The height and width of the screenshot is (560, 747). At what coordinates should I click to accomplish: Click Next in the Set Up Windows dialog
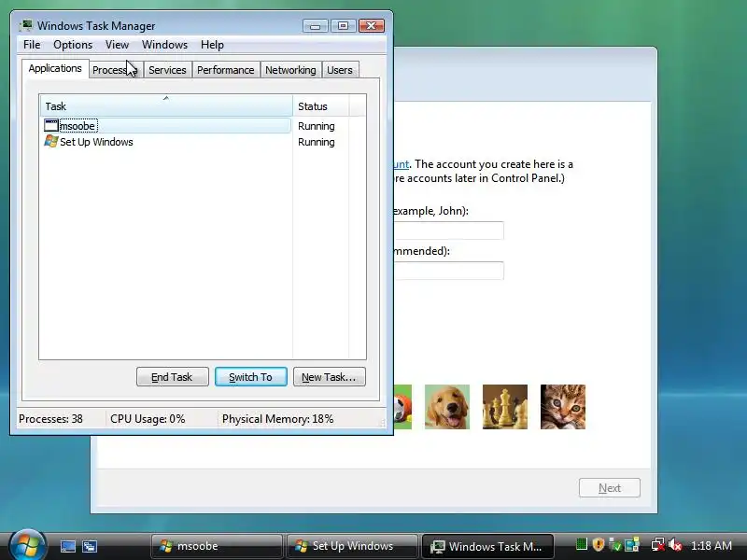click(610, 488)
